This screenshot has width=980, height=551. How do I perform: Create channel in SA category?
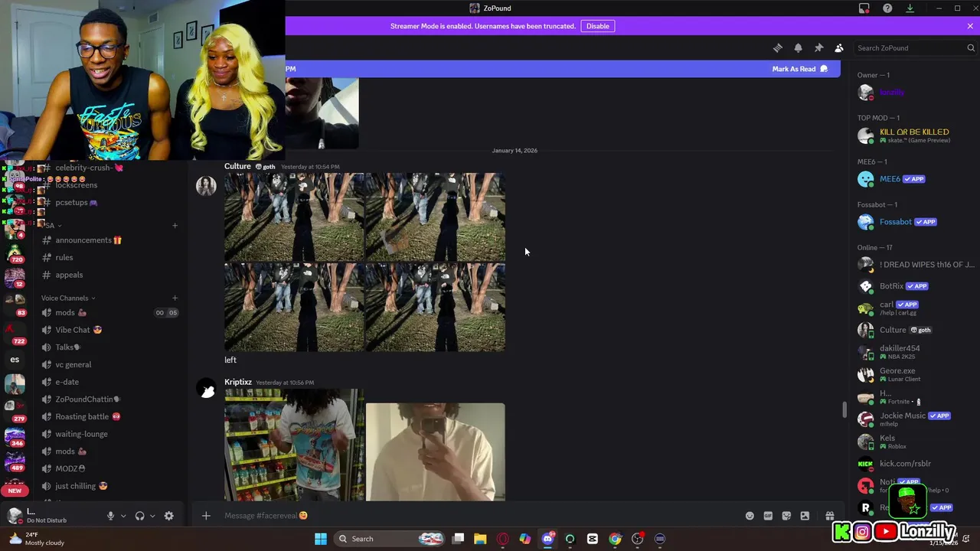click(x=175, y=225)
